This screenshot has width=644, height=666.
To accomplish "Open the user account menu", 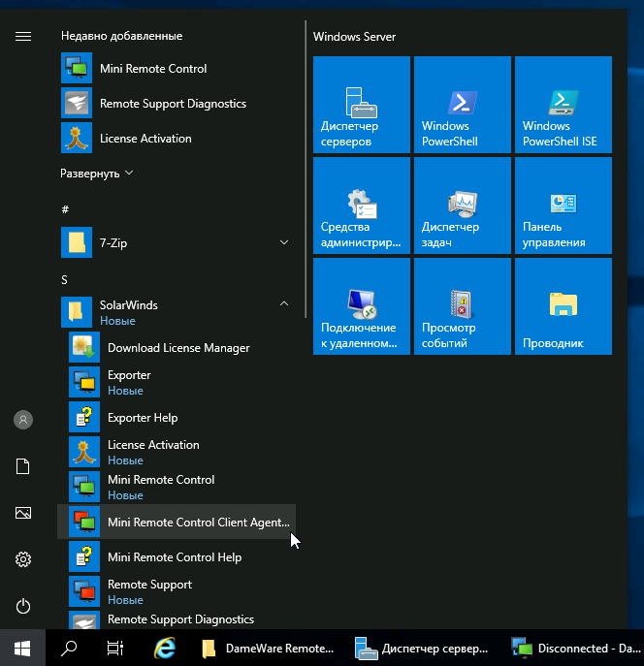I will [x=23, y=420].
